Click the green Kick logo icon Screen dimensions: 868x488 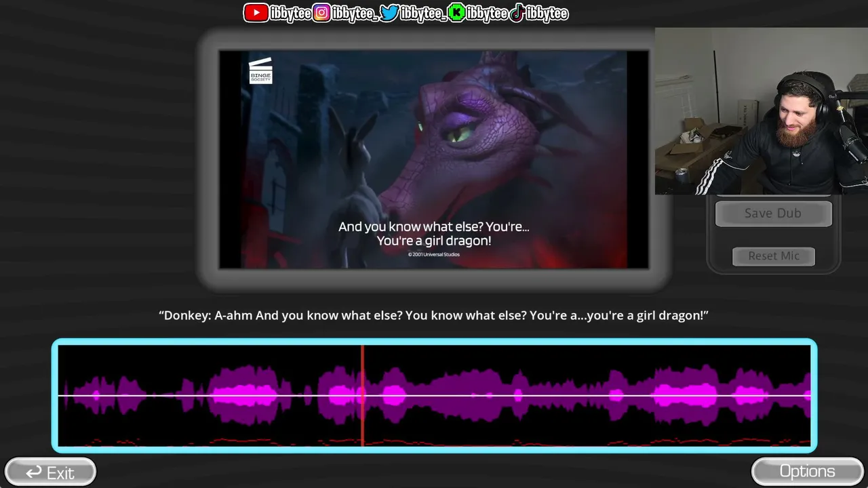pyautogui.click(x=456, y=13)
